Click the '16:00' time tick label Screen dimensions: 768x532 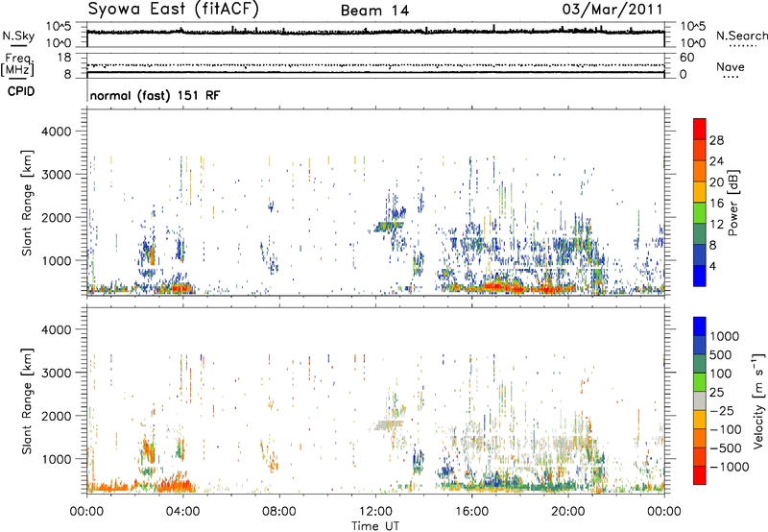coord(471,512)
